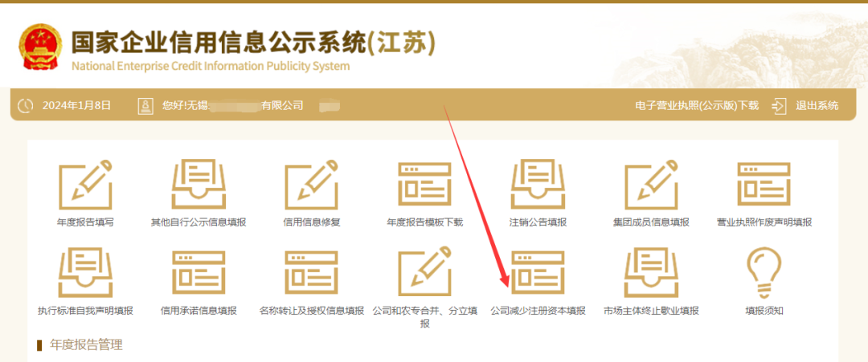Click the clock icon beside the date
Screen dimensions: 868x362
tap(26, 106)
